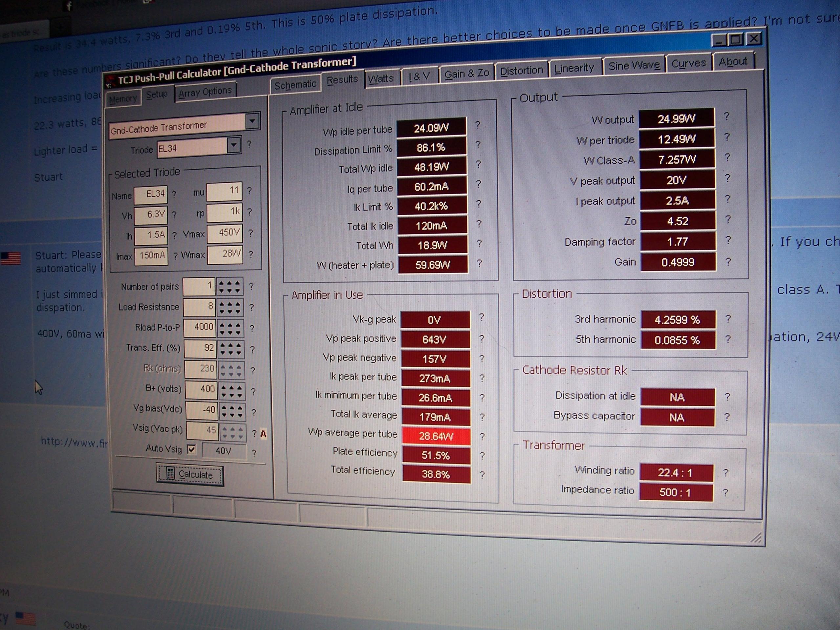Click the help icon for Auto Vsig
840x630 pixels.
pyautogui.click(x=254, y=453)
